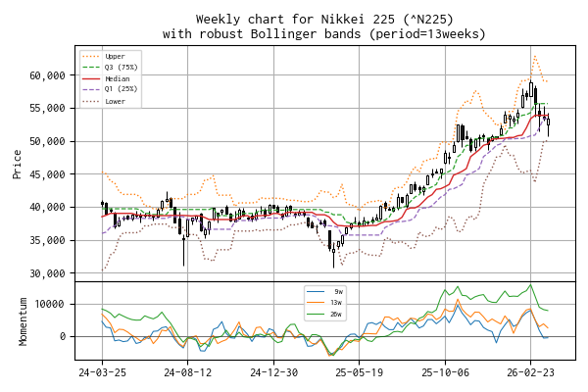This screenshot has width=588, height=392.
Task: Click the '25-10-06' date label
Action: point(445,372)
